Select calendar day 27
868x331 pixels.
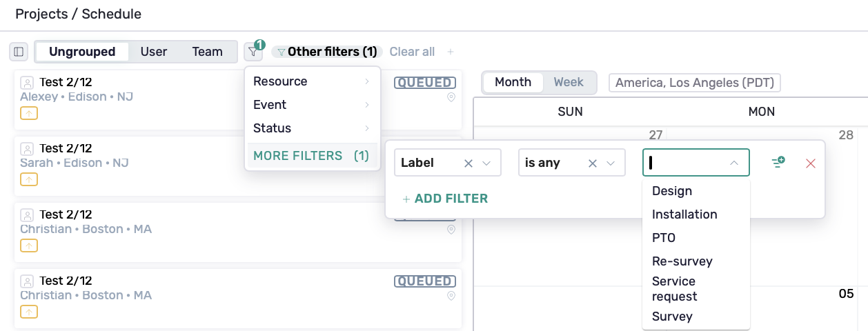coord(656,135)
